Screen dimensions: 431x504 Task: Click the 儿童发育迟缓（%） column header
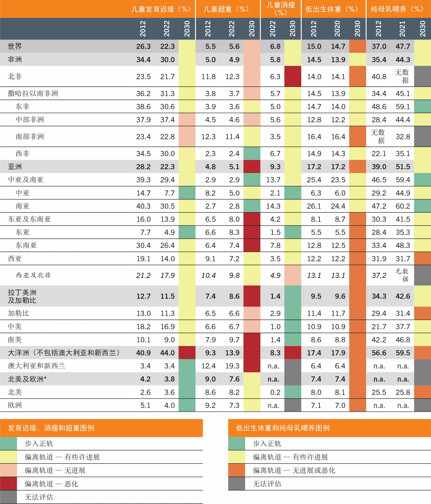coord(161,9)
